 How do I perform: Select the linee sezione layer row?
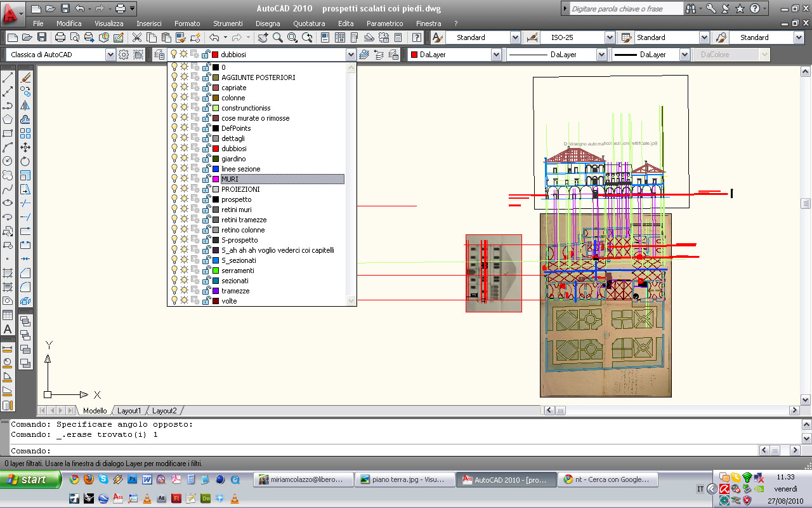pos(257,169)
